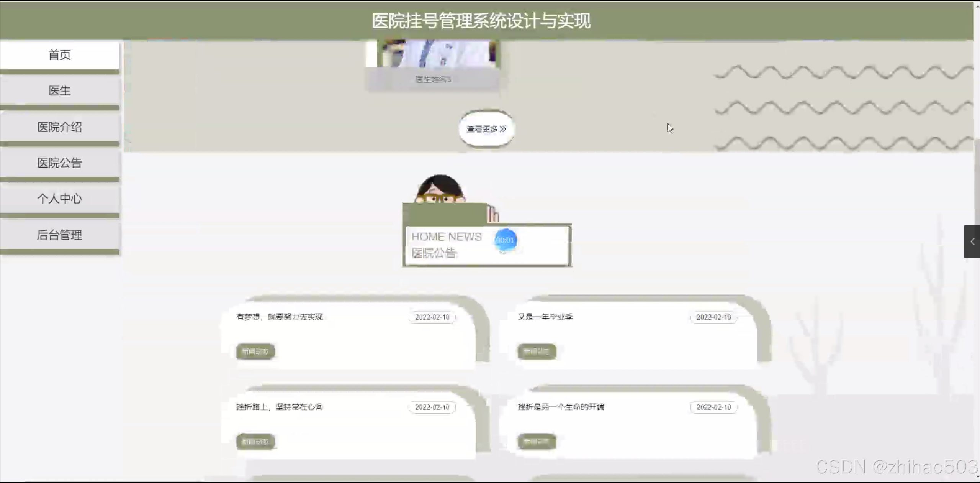Screen dimensions: 980x483
Task: Open announcement 挫折路上，坚持常在心间
Action: coord(280,407)
